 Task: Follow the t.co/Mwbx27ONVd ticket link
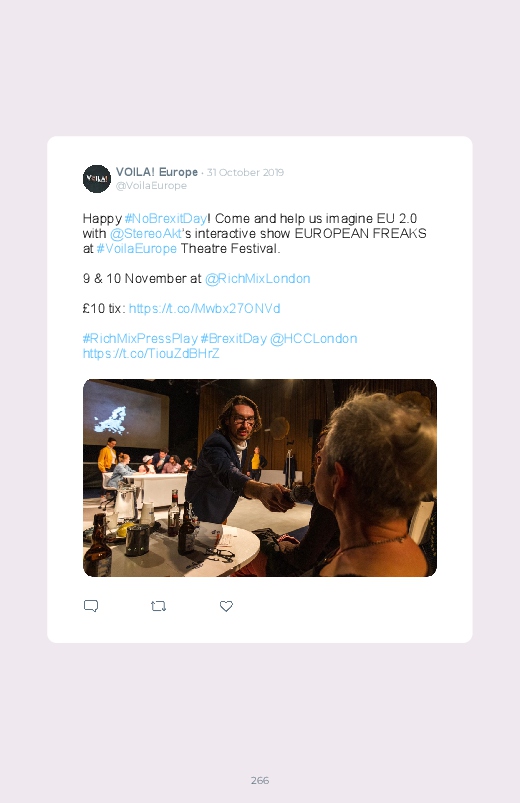tap(204, 308)
